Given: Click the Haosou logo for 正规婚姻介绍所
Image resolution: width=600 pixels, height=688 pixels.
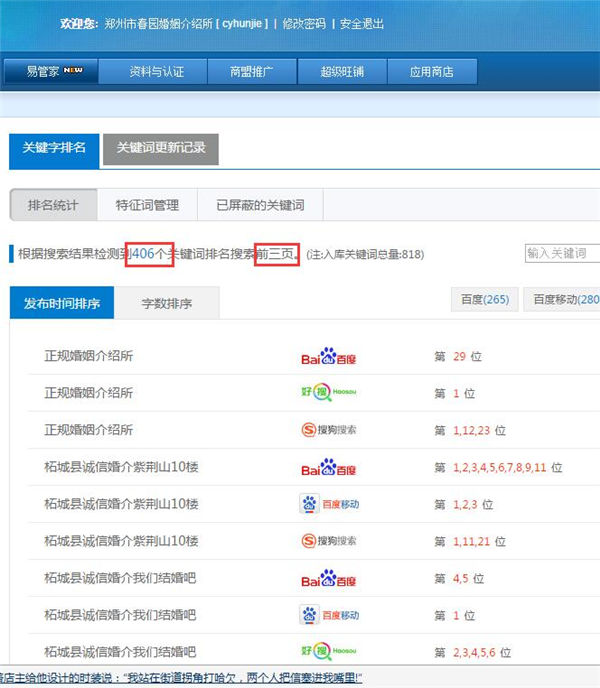Looking at the screenshot, I should pyautogui.click(x=328, y=393).
